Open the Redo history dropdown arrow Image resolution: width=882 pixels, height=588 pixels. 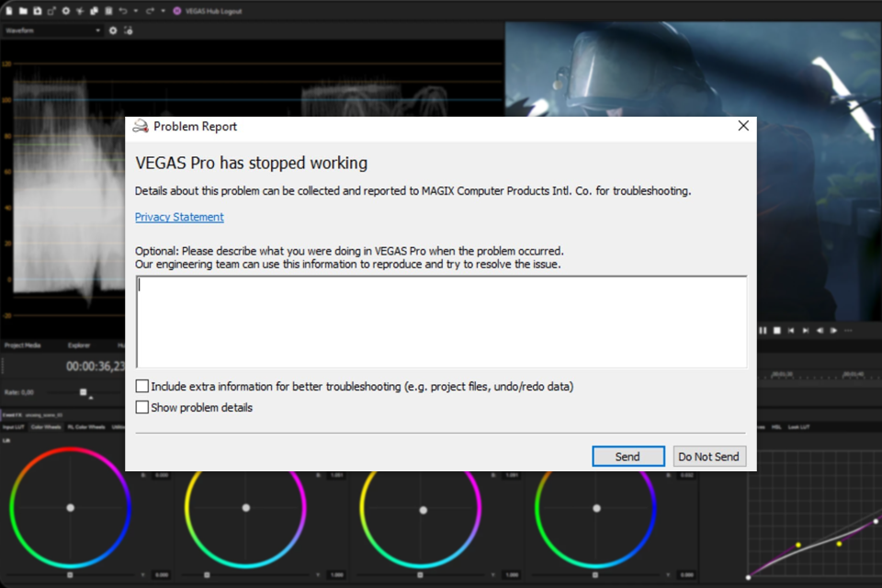(x=164, y=11)
